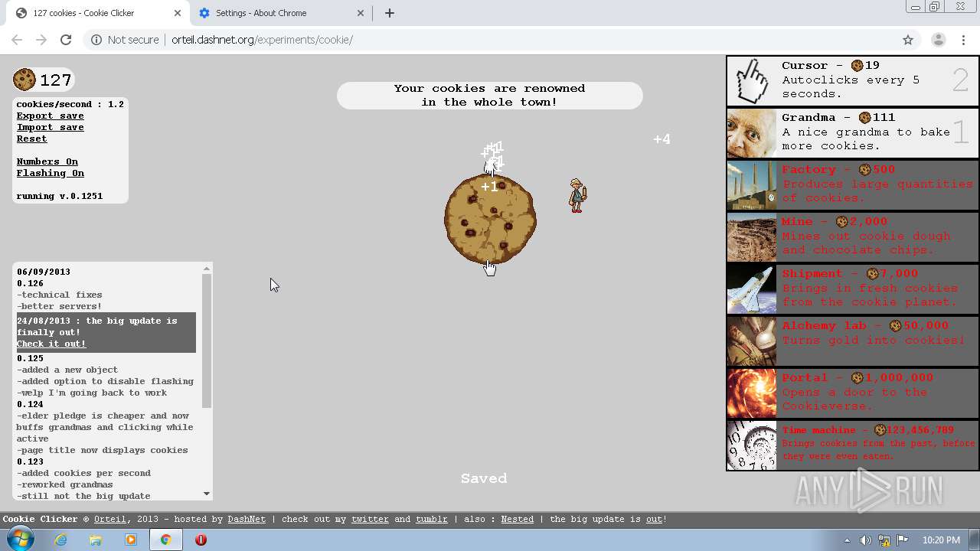Image resolution: width=980 pixels, height=551 pixels.
Task: Click the 'cookies/second : 1.2' text
Action: coord(70,104)
